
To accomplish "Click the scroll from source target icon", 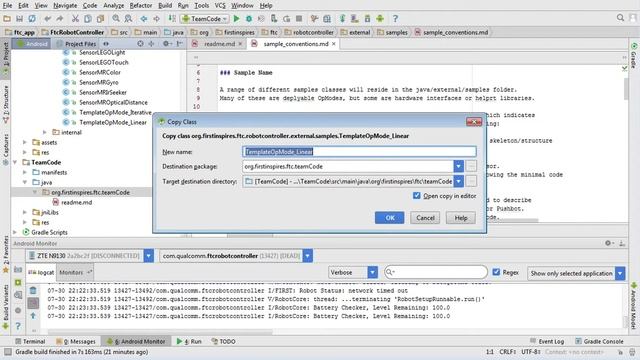I will click(x=140, y=43).
